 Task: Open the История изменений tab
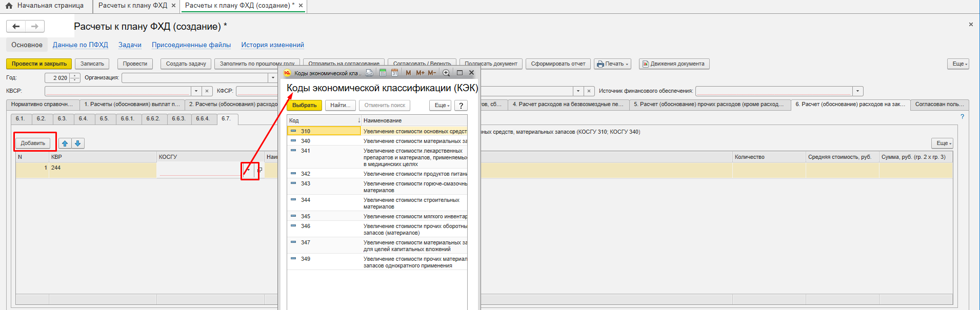coord(273,45)
